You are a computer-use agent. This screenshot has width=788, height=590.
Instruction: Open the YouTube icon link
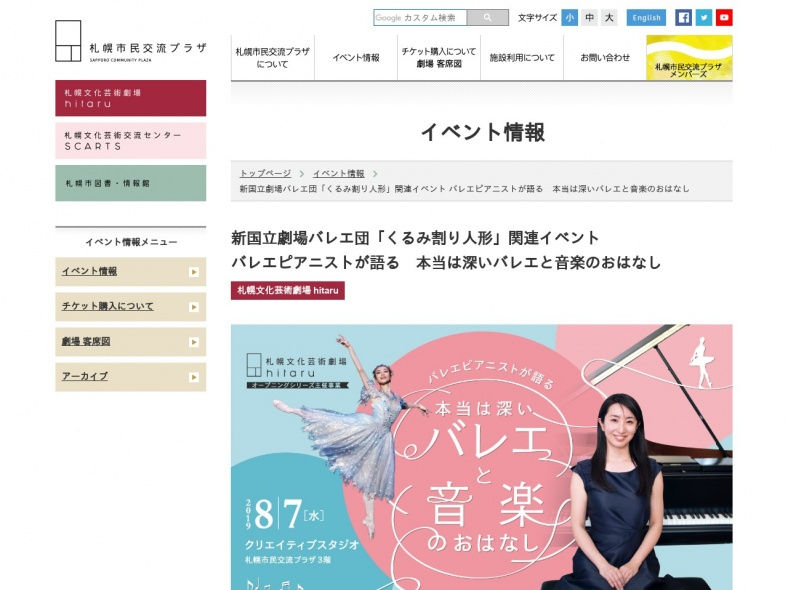point(724,18)
